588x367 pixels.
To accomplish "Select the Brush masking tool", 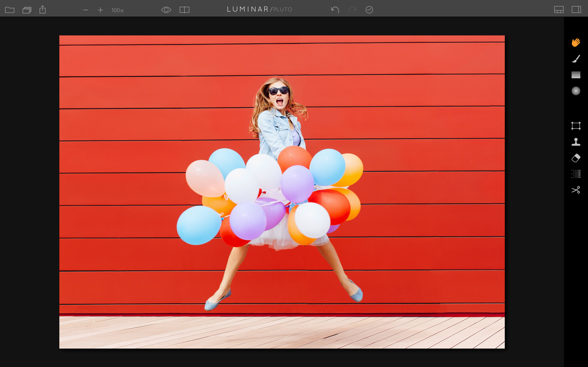I will 576,59.
